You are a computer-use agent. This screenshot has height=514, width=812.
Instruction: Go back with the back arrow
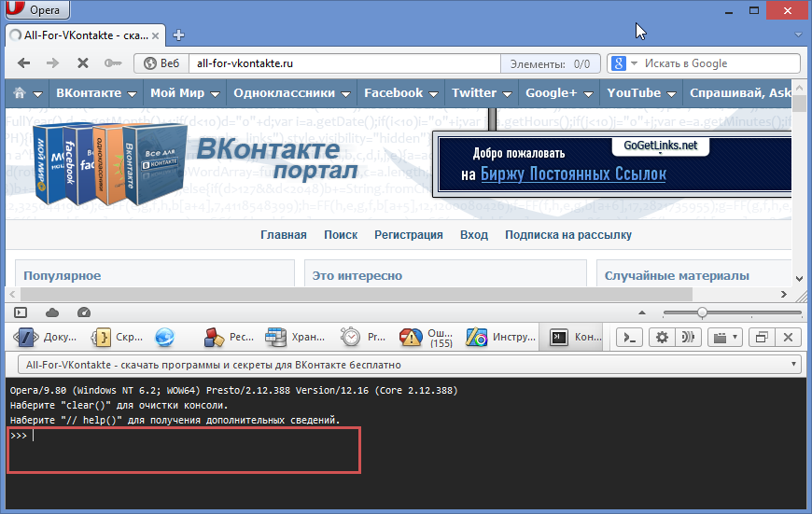(24, 63)
